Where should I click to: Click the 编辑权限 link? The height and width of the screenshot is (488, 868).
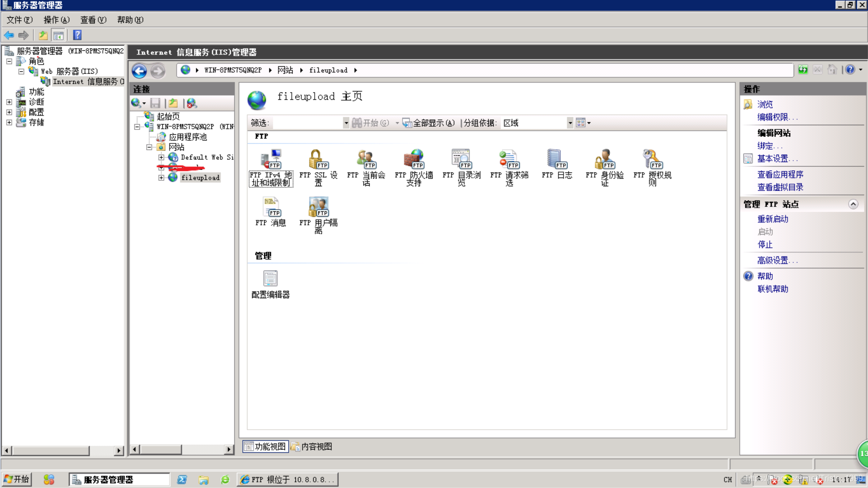click(x=777, y=117)
